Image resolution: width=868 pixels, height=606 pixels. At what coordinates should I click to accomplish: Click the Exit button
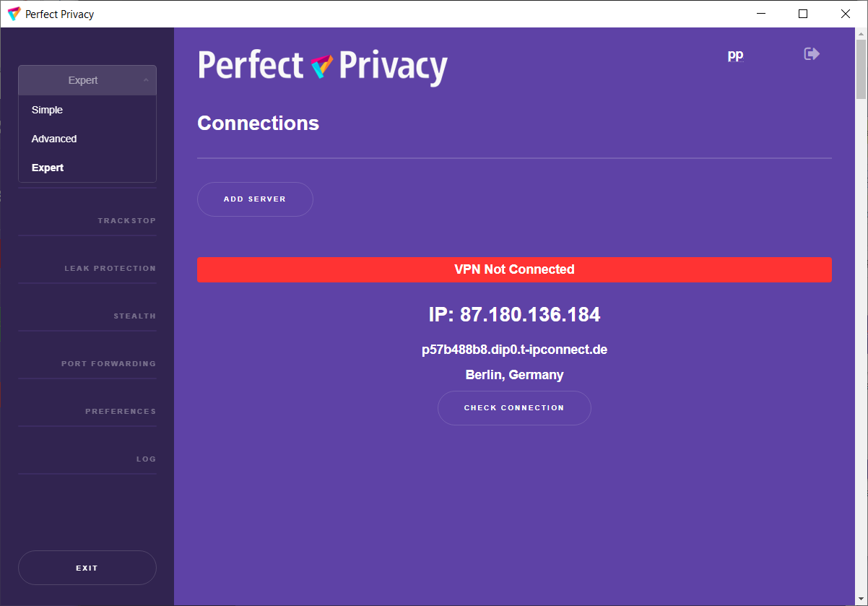coord(87,568)
